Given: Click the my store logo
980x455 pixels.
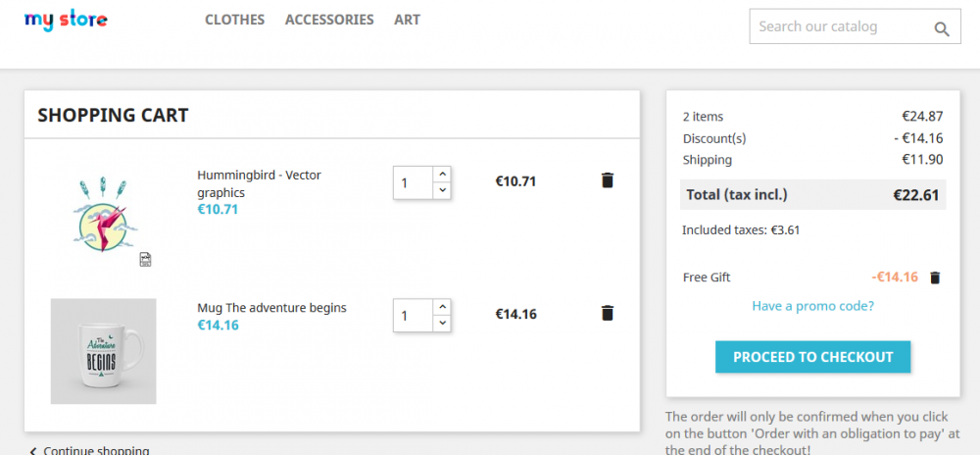Looking at the screenshot, I should click(x=66, y=20).
